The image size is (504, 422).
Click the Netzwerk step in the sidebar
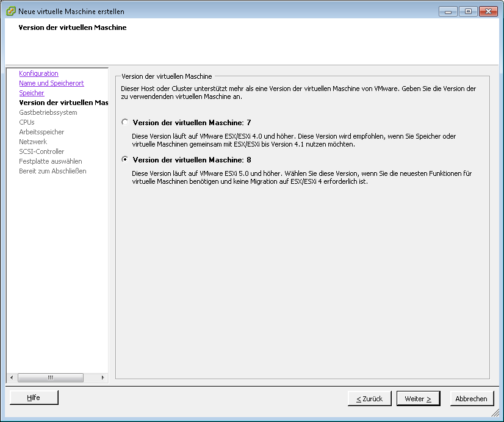33,142
